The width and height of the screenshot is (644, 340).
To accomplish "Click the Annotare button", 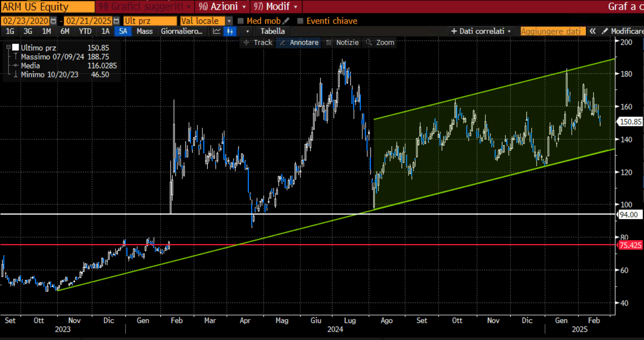I will (299, 43).
